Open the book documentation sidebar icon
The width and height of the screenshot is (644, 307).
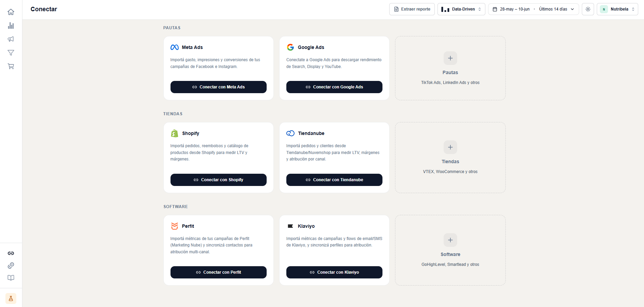tap(11, 278)
